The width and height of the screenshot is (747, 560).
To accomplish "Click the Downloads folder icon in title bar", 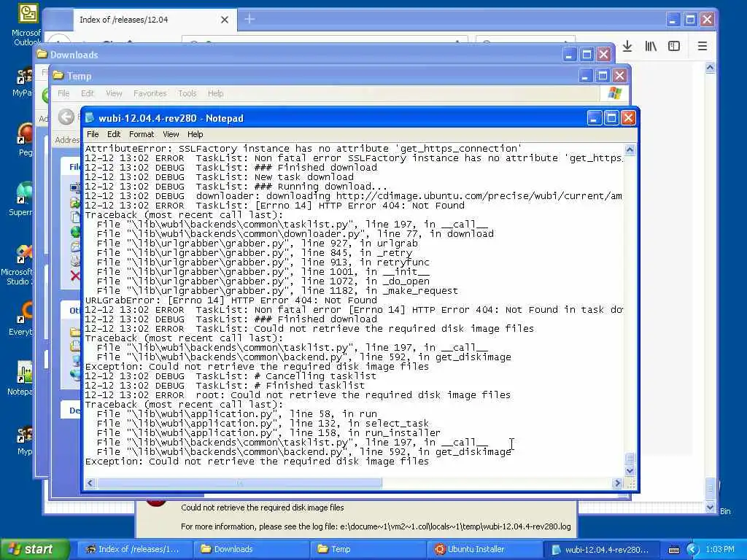I will point(42,54).
